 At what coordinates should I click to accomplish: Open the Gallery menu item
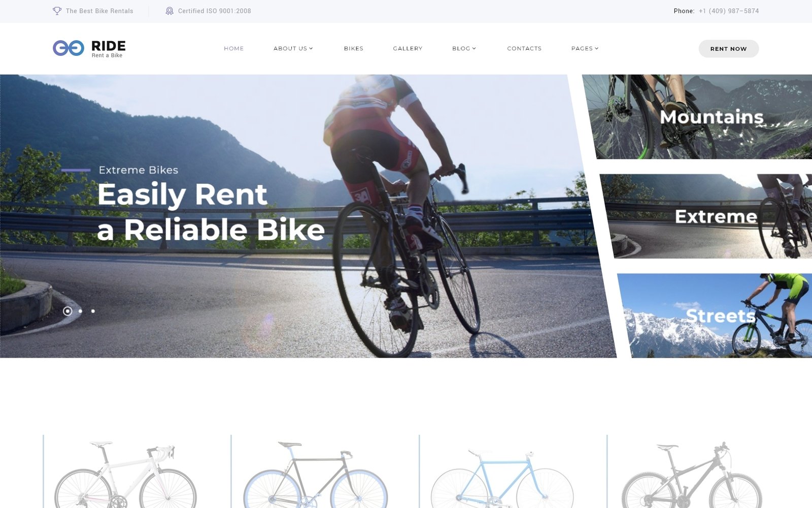(408, 48)
